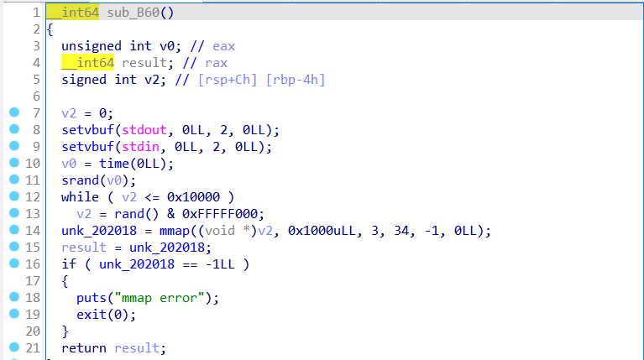The height and width of the screenshot is (360, 644).
Task: Select v2 in 'v2 = 0' statement
Action: [x=69, y=113]
